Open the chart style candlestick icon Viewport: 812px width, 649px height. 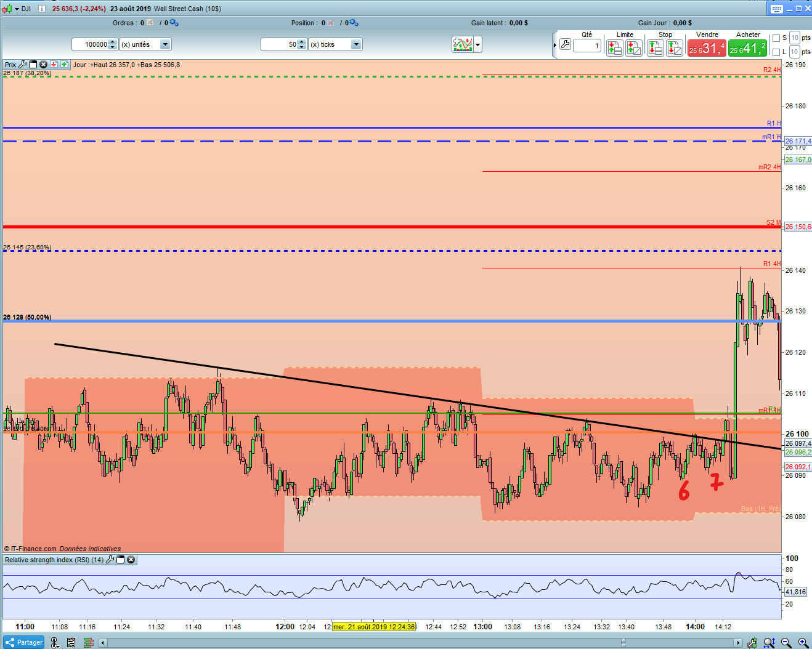[7, 9]
